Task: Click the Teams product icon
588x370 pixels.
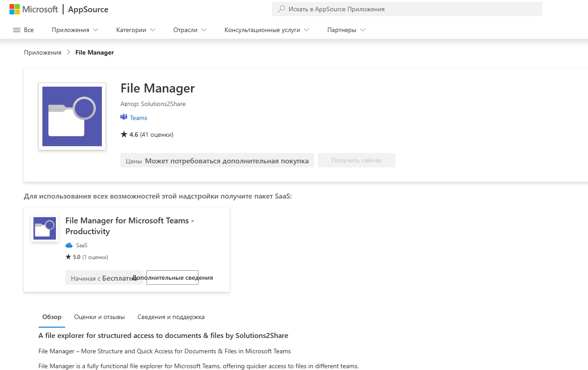Action: coord(124,117)
